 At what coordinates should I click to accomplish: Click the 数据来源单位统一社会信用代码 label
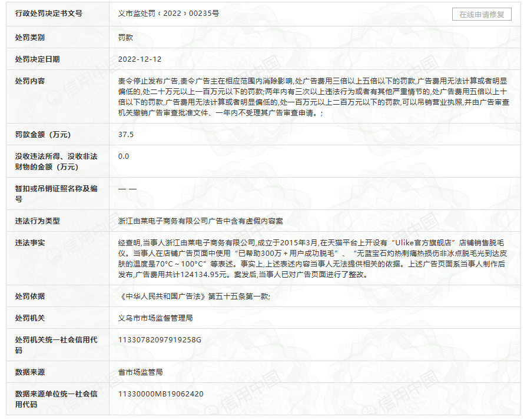click(x=56, y=399)
